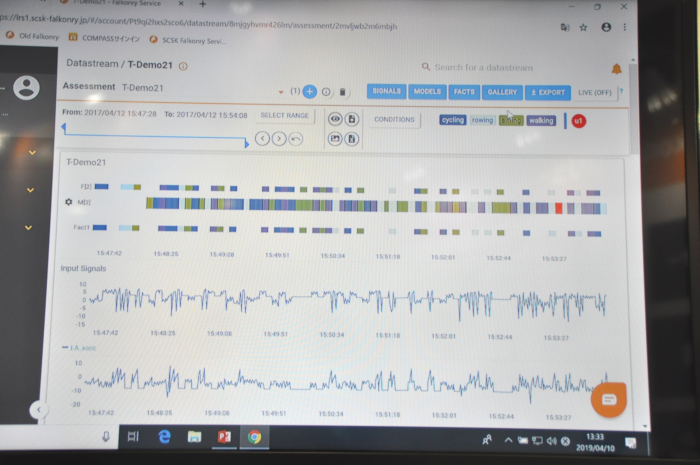Open info icon next to T-Demo21 datastream

183,66
